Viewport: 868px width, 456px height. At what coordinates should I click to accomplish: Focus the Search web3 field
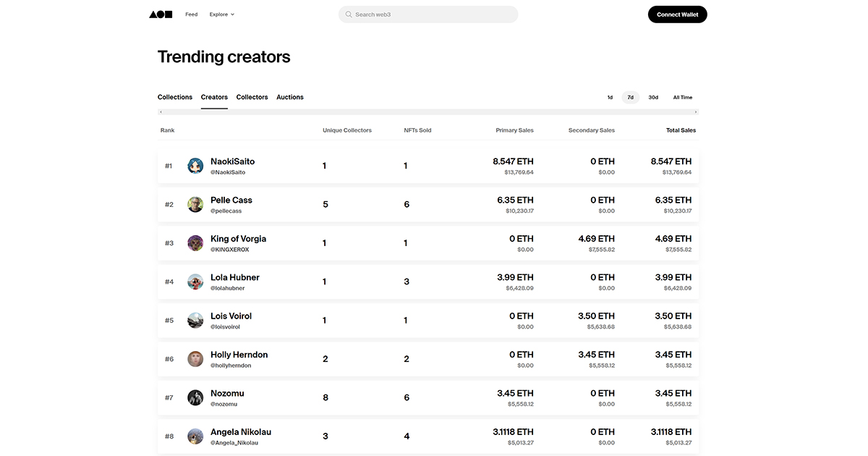click(428, 14)
